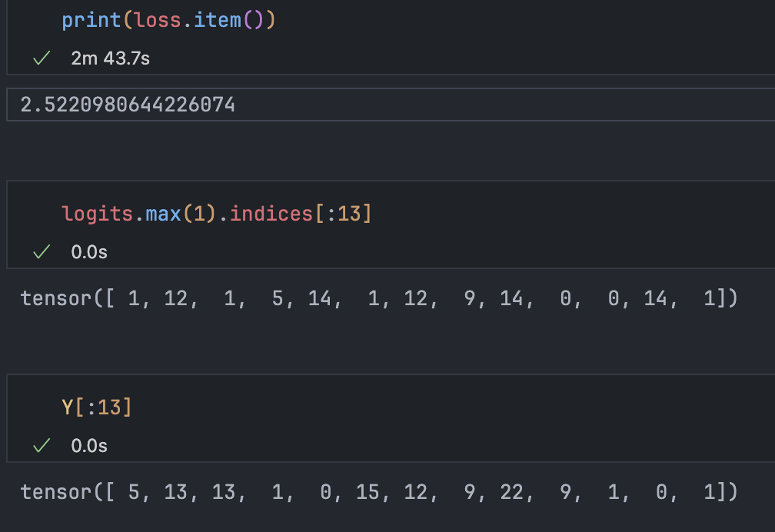Viewport: 775px width, 532px height.
Task: Click the slice number 13 after indices
Action: click(x=348, y=214)
